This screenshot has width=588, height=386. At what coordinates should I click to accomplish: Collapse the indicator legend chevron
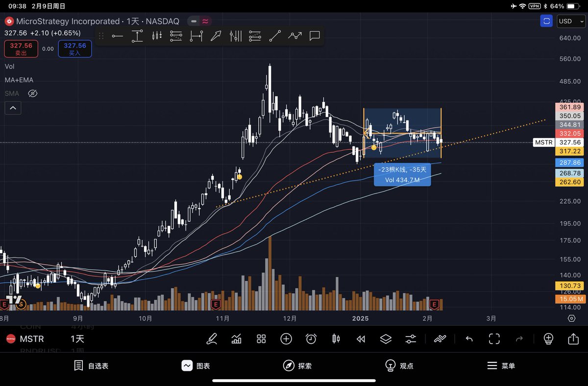click(x=13, y=108)
